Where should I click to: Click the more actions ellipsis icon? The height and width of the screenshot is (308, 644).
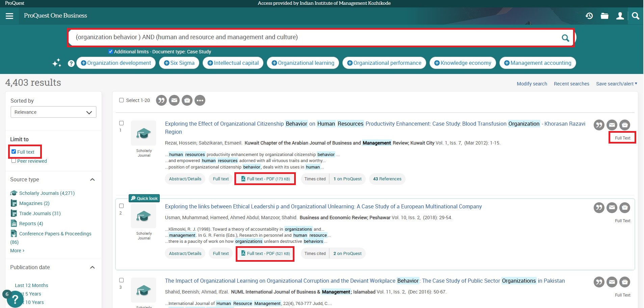coord(200,100)
